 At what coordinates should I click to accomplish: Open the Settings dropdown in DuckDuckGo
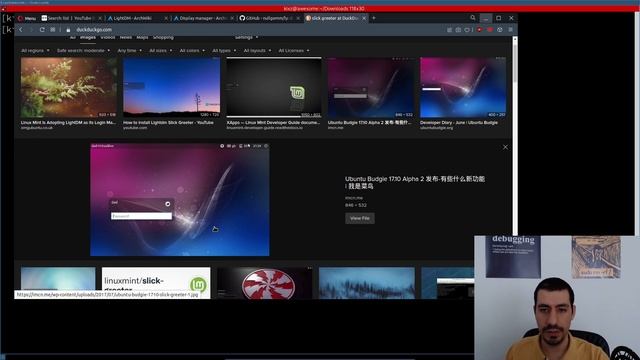point(246,38)
